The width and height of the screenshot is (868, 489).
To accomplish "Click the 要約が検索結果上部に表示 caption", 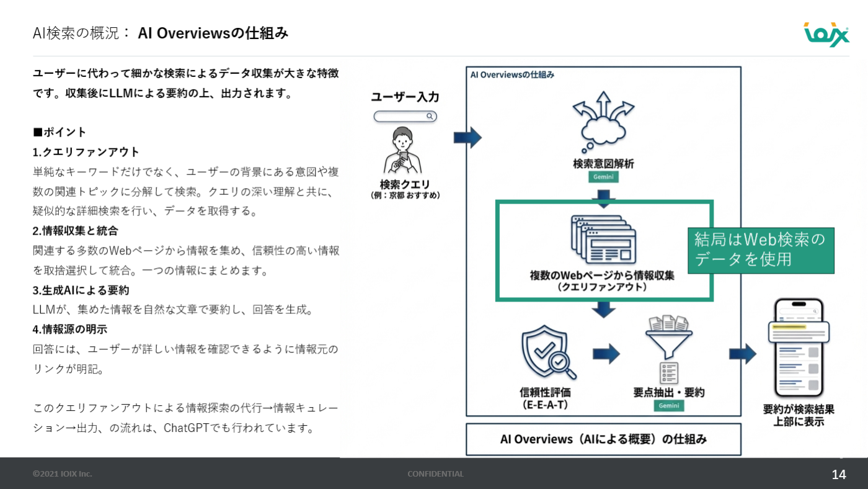I will tap(799, 416).
